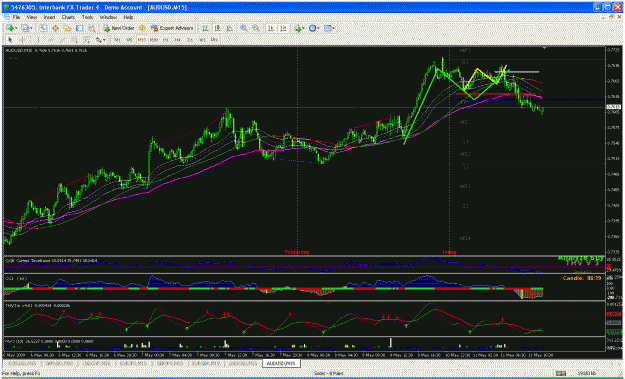Open the View menu
Image resolution: width=625 pixels, height=379 pixels.
(31, 18)
